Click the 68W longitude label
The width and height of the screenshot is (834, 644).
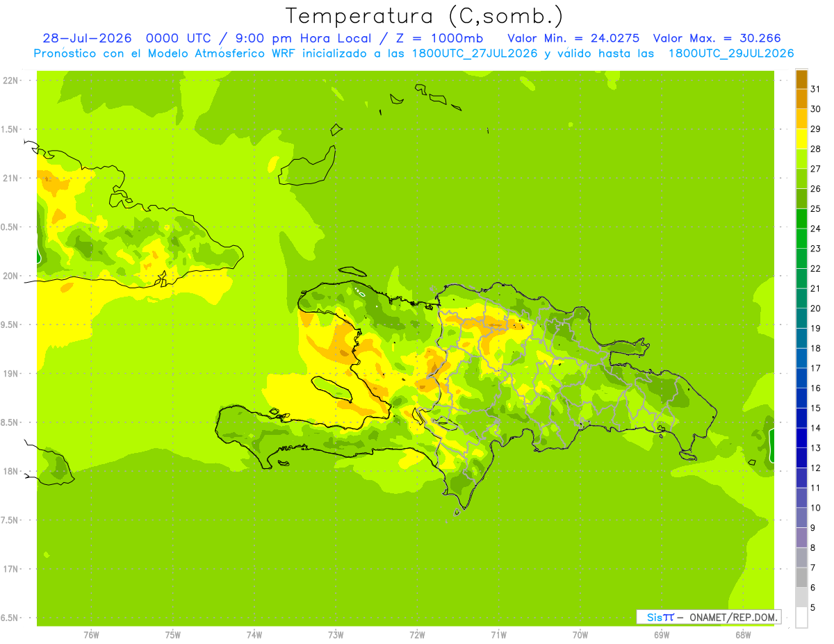click(x=743, y=634)
